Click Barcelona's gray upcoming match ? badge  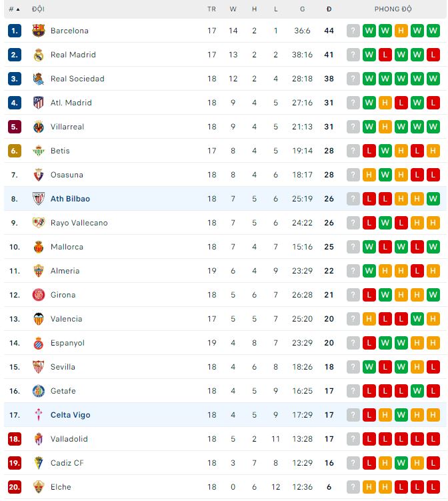353,31
